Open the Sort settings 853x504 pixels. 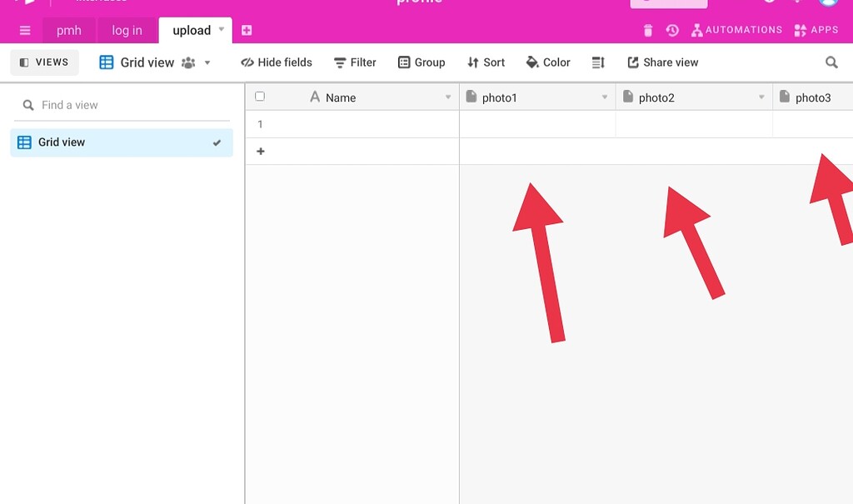click(486, 62)
